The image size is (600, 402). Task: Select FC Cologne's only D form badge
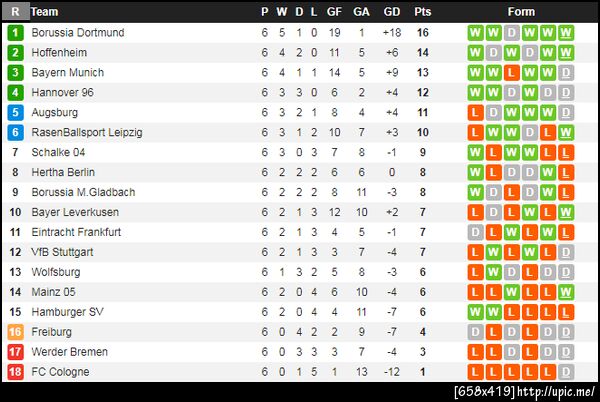click(x=566, y=372)
